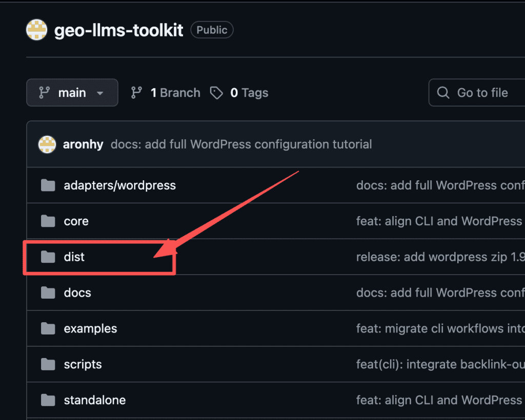Click the repository owner avatar beside geo-llms-toolkit
Image resolution: width=525 pixels, height=420 pixels.
point(36,31)
